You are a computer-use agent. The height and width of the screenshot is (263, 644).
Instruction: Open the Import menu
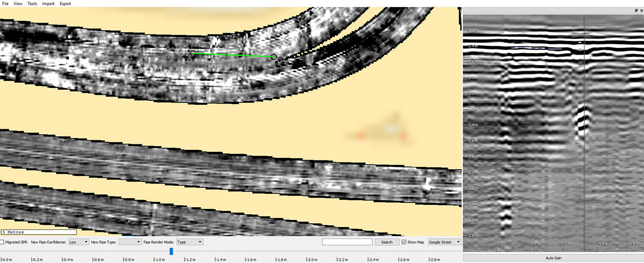(48, 3)
